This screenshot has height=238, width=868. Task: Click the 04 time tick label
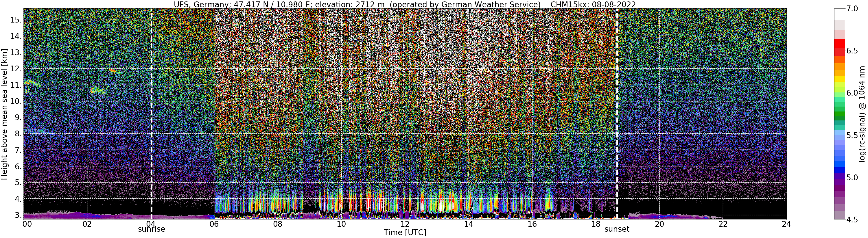pyautogui.click(x=150, y=224)
